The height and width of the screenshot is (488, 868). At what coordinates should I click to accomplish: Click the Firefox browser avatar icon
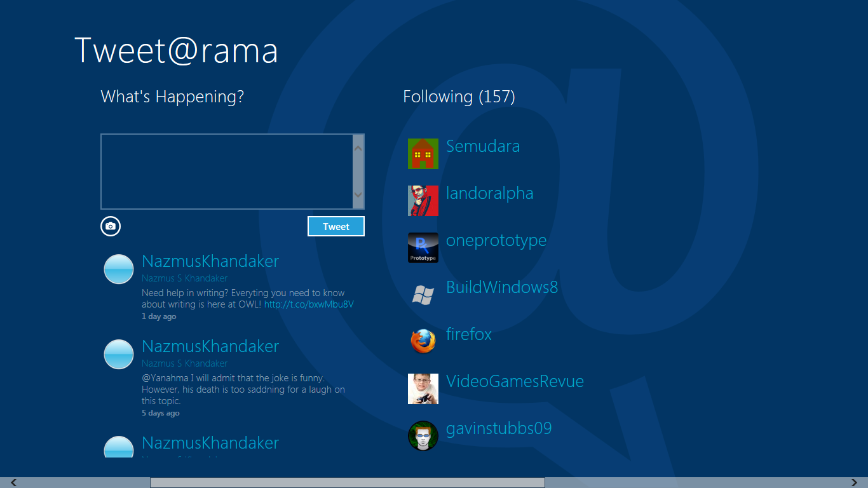click(423, 341)
